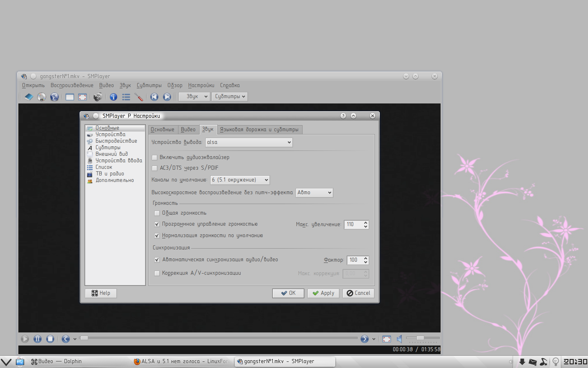Viewport: 588px width, 368px height.
Task: Open the playlist list icon in toolbar
Action: coord(126,97)
